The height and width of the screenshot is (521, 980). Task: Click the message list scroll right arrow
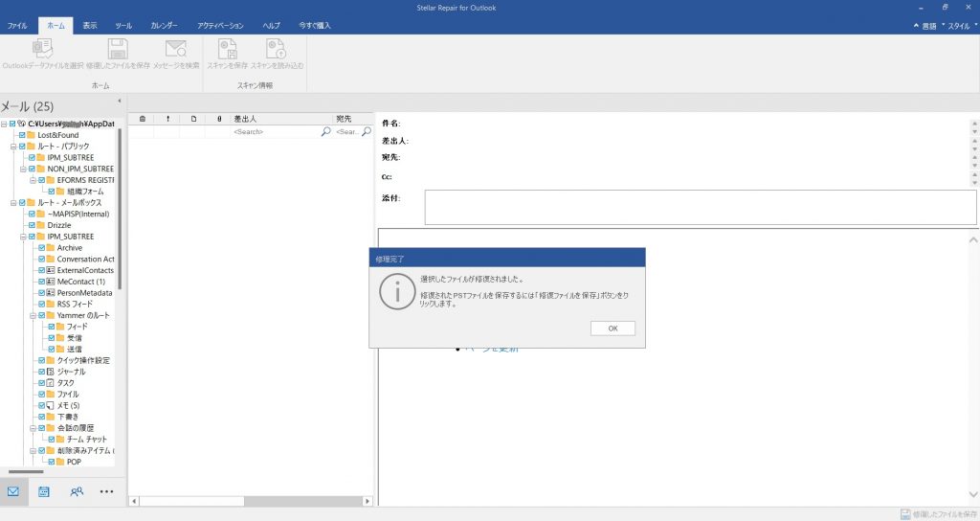(x=367, y=501)
